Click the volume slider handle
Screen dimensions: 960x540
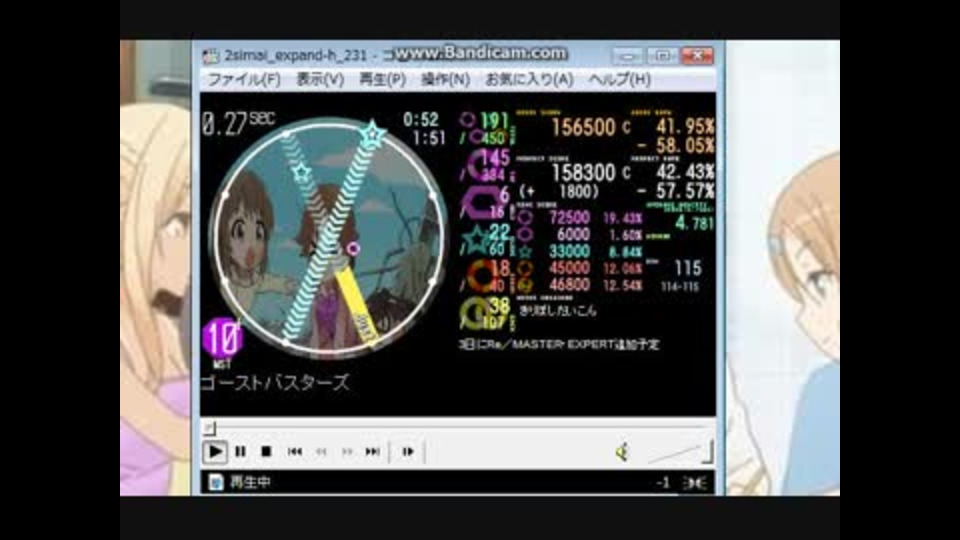(707, 452)
